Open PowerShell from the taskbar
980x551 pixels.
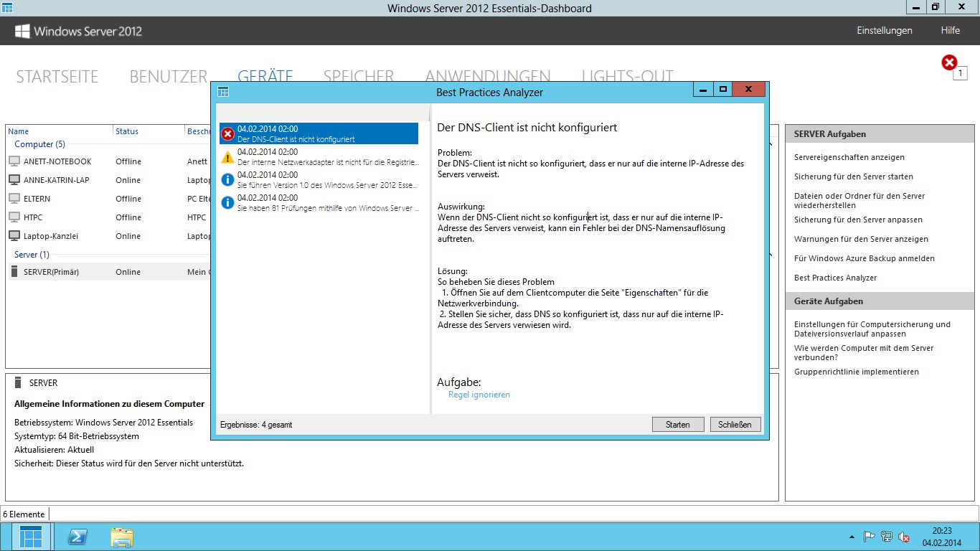click(x=77, y=537)
